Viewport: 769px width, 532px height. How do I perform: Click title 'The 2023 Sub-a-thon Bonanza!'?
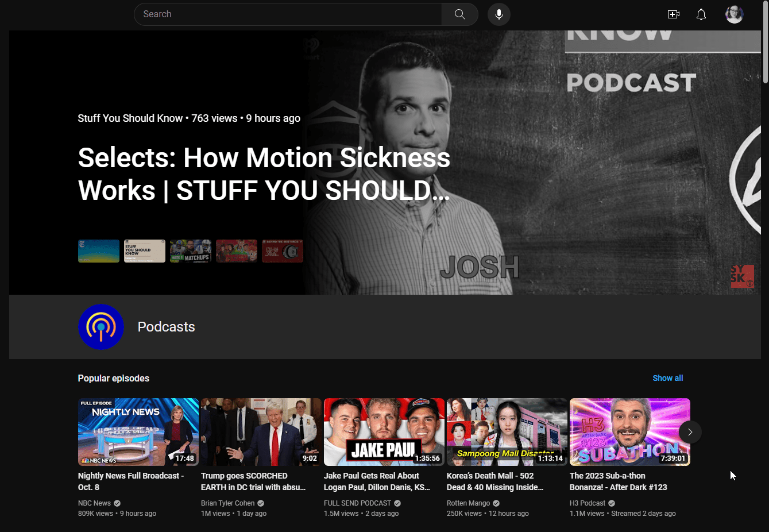coord(619,481)
